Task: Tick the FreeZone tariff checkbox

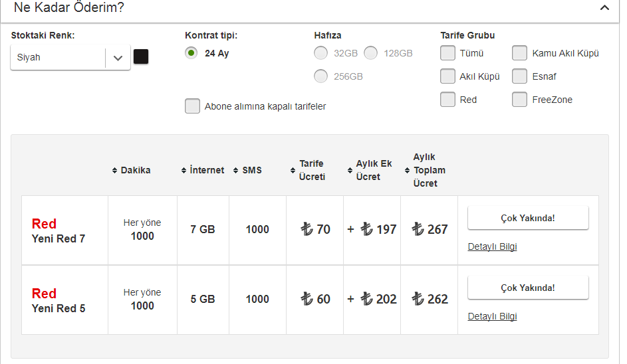Action: click(520, 100)
